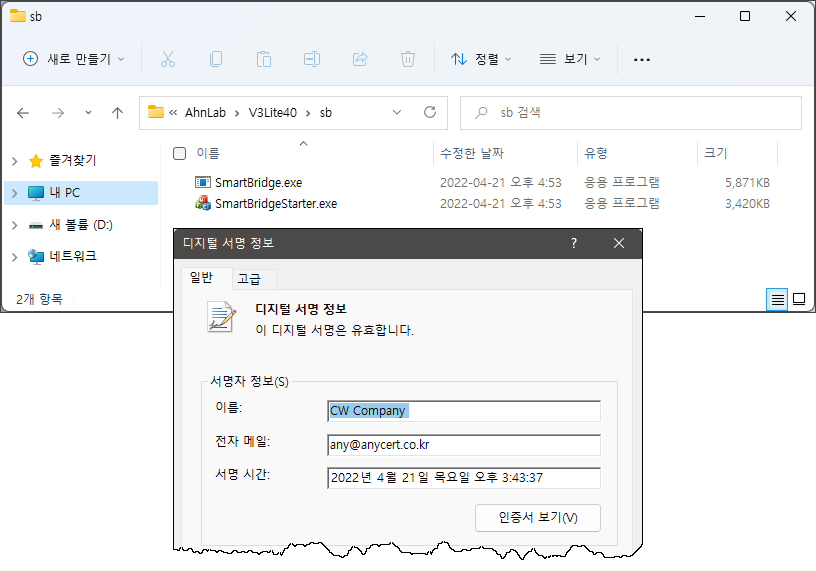Image resolution: width=816 pixels, height=571 pixels.
Task: Click the Cut scissors icon in toolbar
Action: (x=168, y=59)
